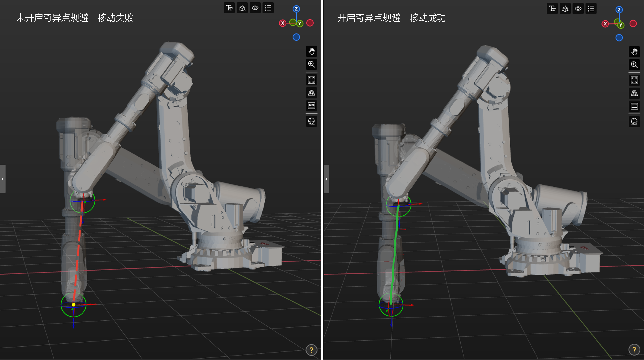Activate the pan hand tool

(311, 51)
